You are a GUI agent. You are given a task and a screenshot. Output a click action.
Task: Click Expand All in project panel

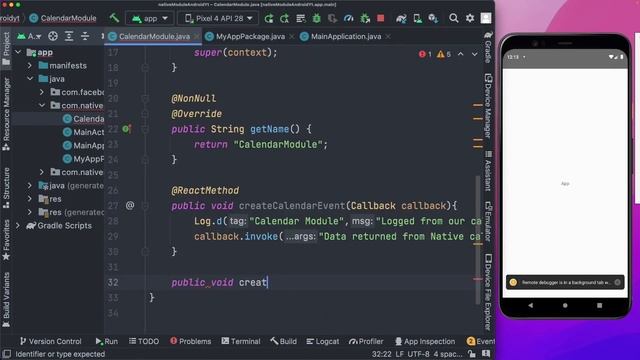(x=69, y=36)
